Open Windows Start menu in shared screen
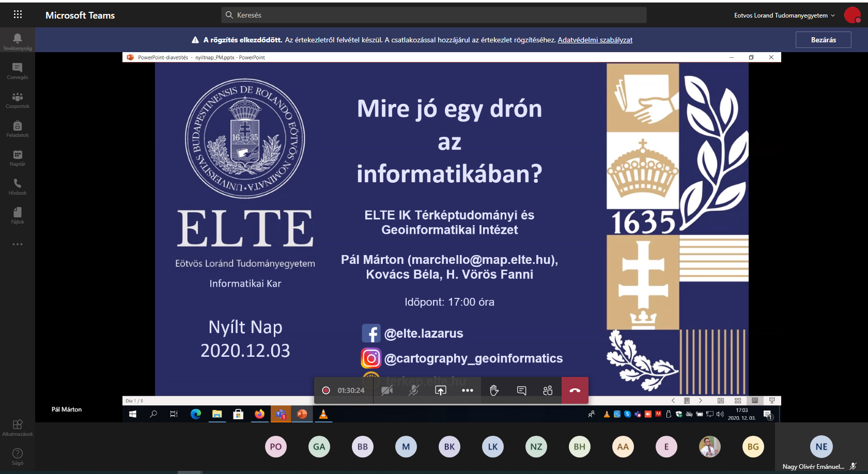Viewport: 868px width, 474px height. click(x=133, y=414)
